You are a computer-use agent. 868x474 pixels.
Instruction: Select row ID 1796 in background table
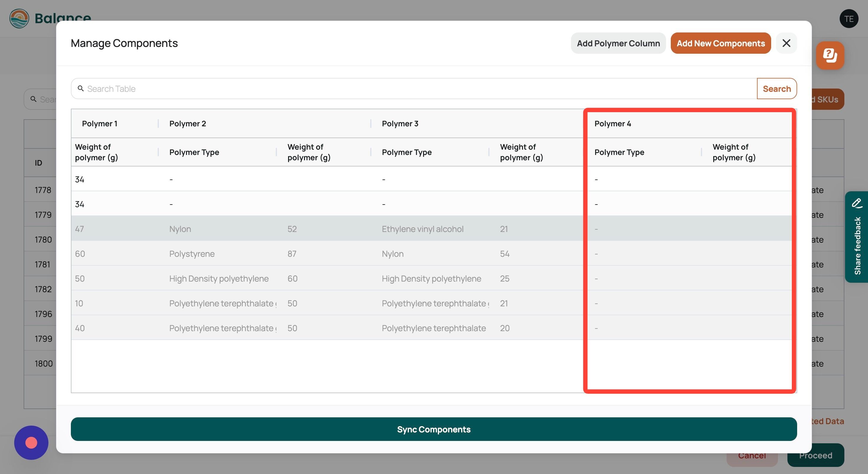click(x=43, y=314)
